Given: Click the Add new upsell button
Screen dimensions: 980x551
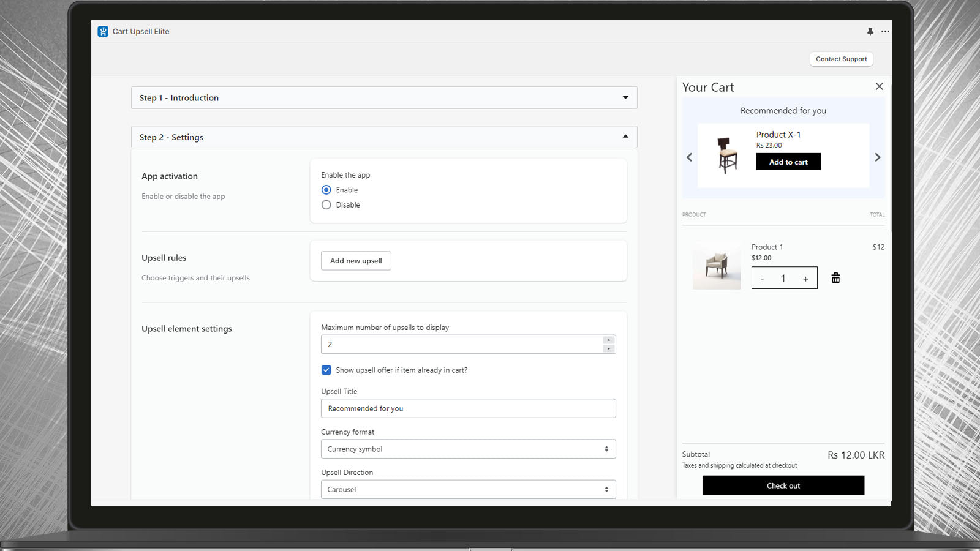Looking at the screenshot, I should click(356, 261).
